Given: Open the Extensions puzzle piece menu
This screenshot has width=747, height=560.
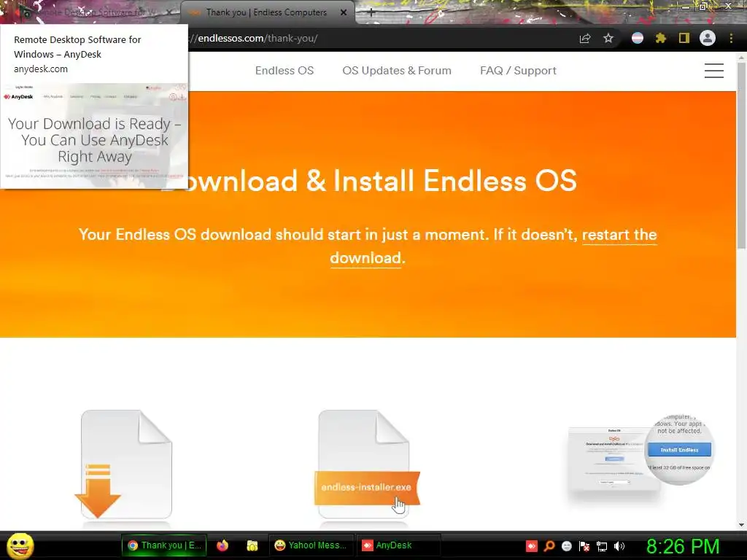Looking at the screenshot, I should point(660,39).
